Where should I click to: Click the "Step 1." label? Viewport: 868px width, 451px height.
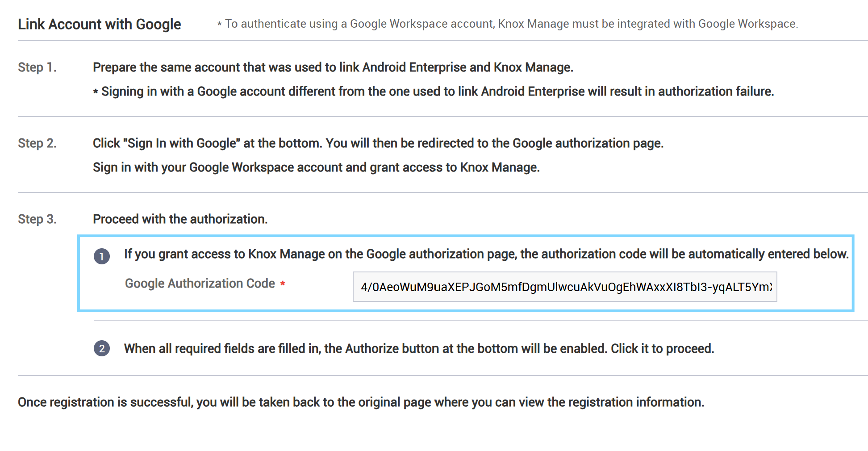(37, 67)
